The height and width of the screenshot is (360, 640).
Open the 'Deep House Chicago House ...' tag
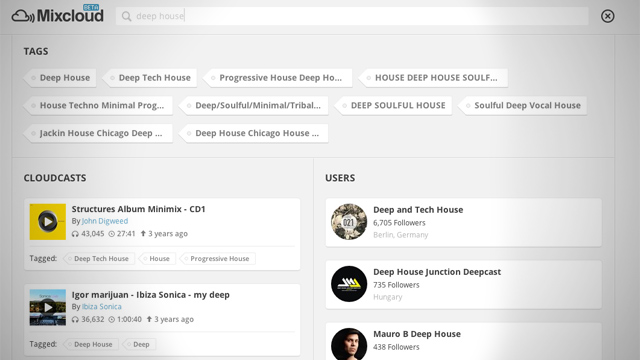pyautogui.click(x=254, y=133)
